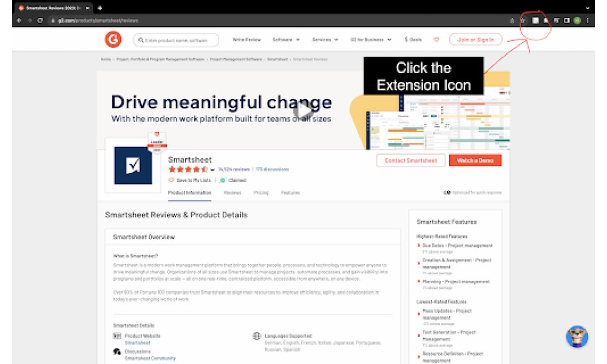Click the Languages Supported globe icon
Screen dimensions: 607x364
pyautogui.click(x=257, y=335)
